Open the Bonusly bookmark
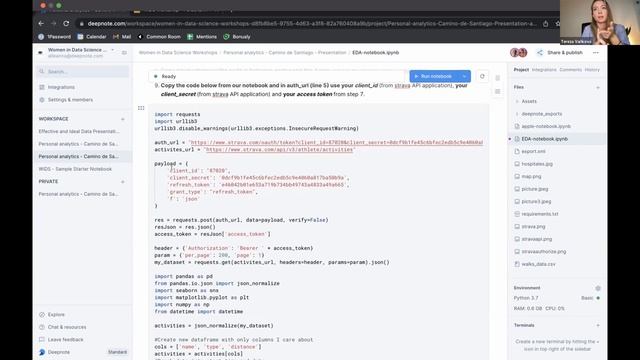 [x=237, y=37]
